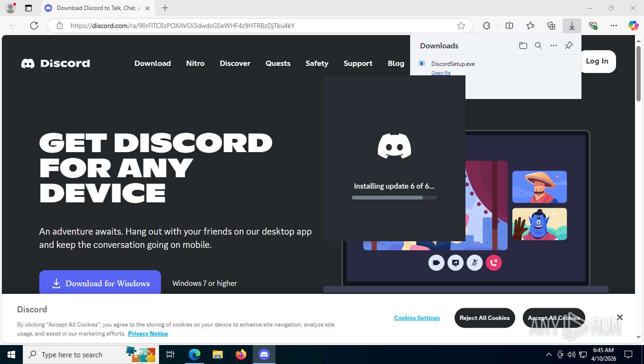Open the Windows Start menu
Viewport: 644px width, 364px height.
click(x=11, y=355)
